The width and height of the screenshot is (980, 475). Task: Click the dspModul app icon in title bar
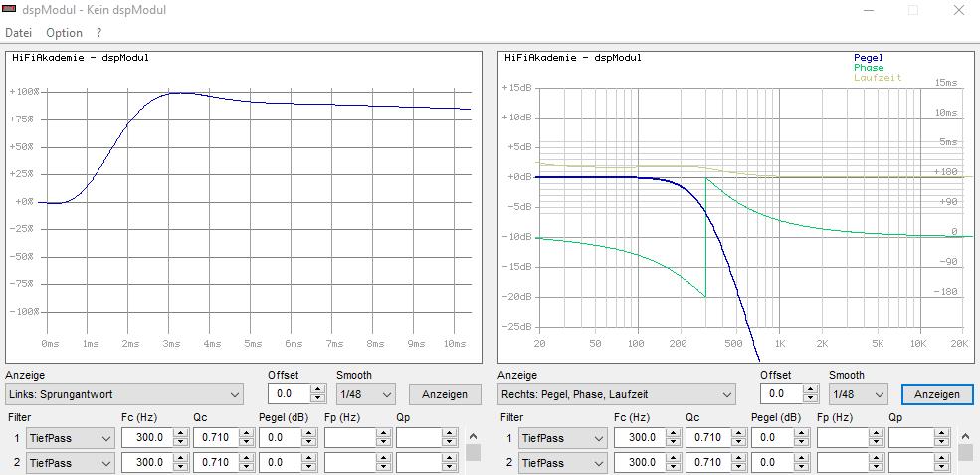click(10, 10)
